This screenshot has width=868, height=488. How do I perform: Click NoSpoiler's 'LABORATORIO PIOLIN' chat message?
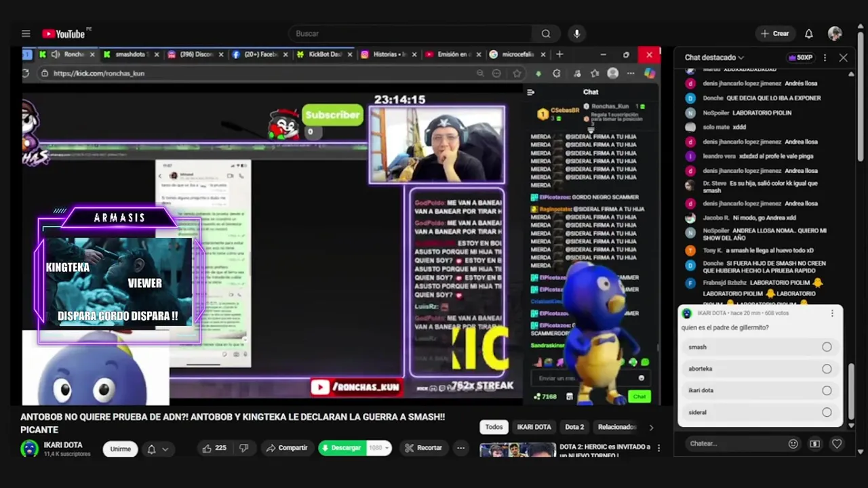[762, 113]
